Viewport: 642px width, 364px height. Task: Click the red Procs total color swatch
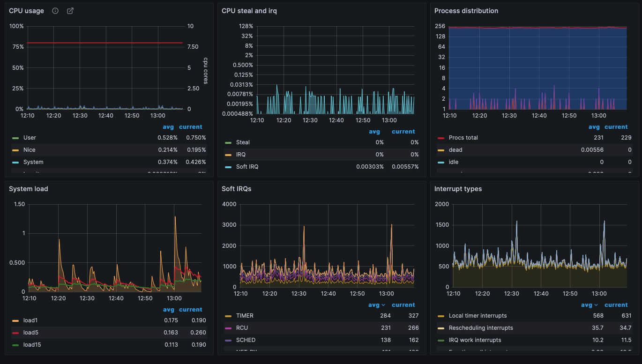coord(441,138)
